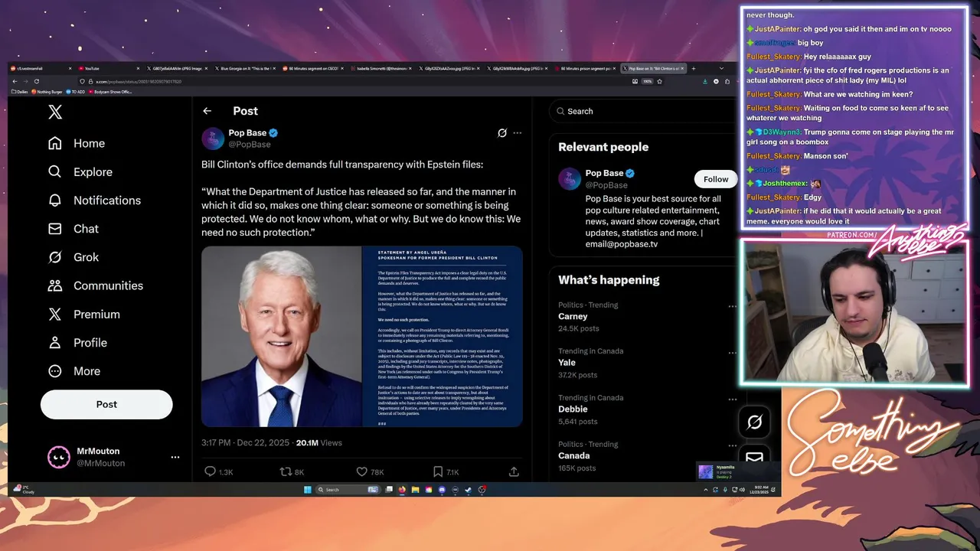Open Communities in the sidebar
The height and width of the screenshot is (551, 980).
pyautogui.click(x=96, y=285)
